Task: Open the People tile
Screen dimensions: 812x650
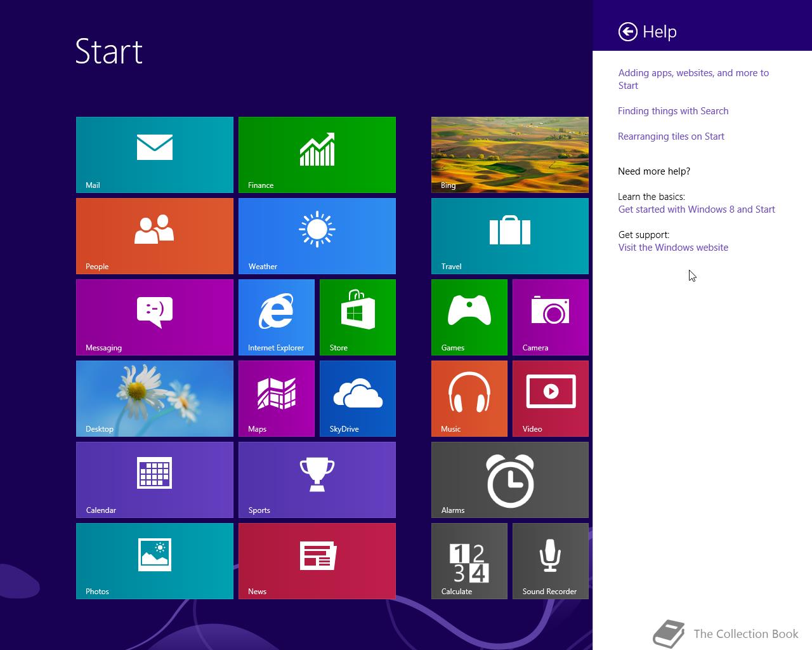Action: [x=155, y=236]
